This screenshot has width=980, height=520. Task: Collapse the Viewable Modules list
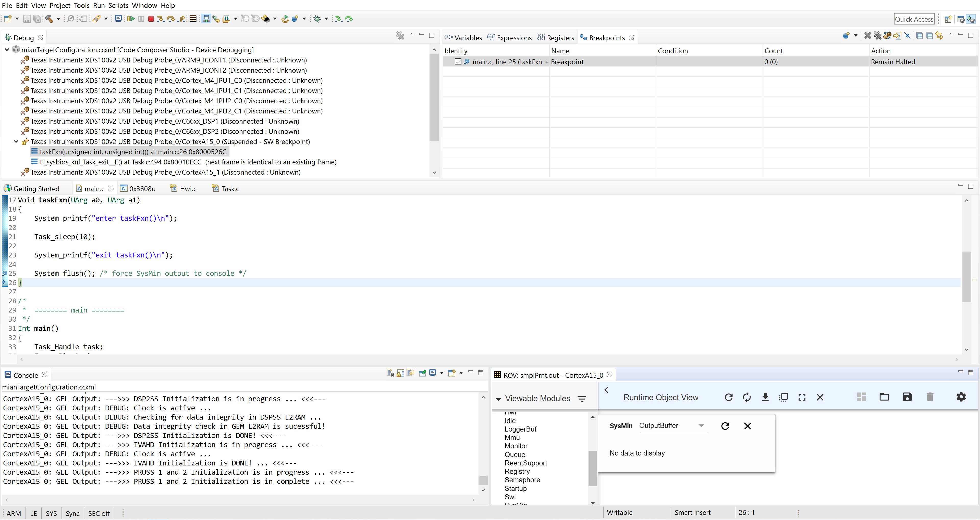point(498,399)
